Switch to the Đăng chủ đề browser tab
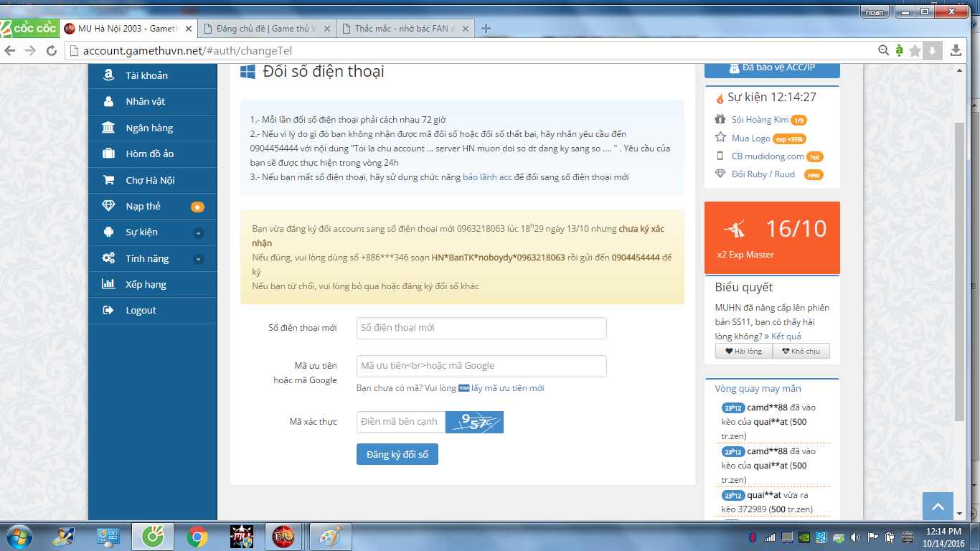980x551 pixels. point(265,29)
